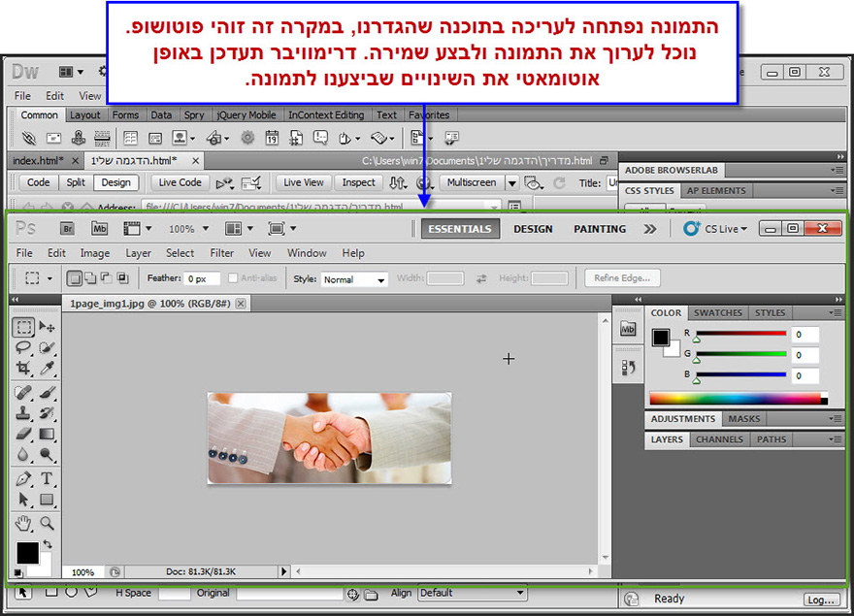Reset default foreground and background colors
Image resolution: width=854 pixels, height=616 pixels.
coord(18,572)
